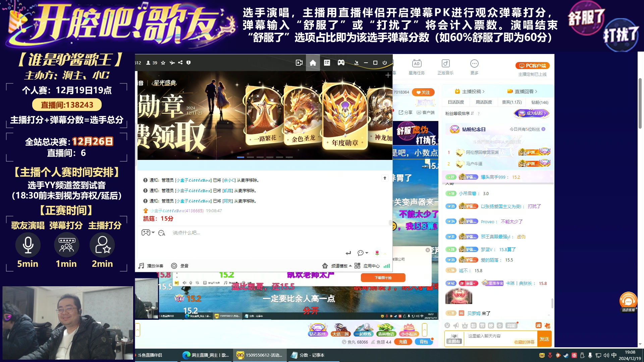644x362 pixels.
Task: Toggle the 粉 fan badge option in the chat toolbar
Action: pyautogui.click(x=473, y=325)
